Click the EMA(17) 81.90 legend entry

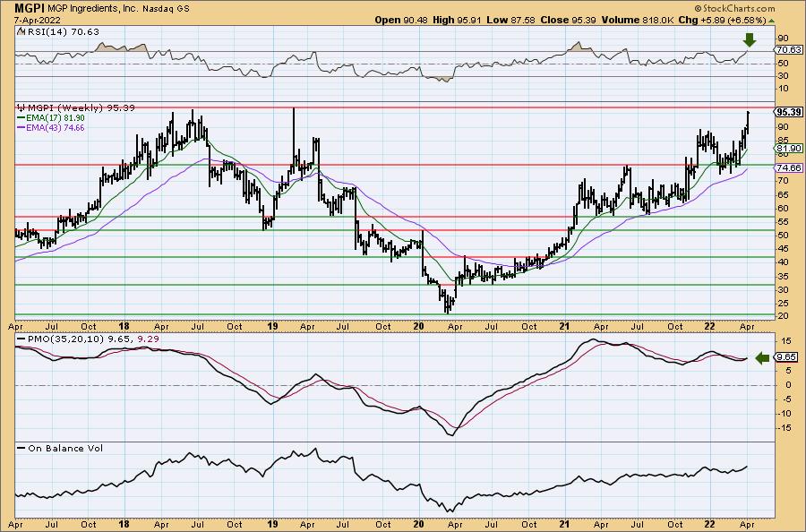coord(51,118)
